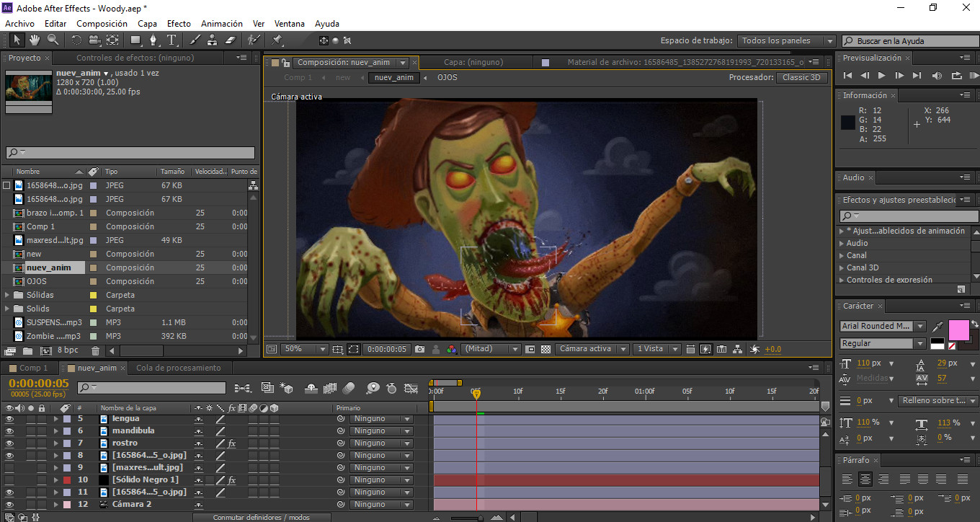Open the (Mitad) resolution dropdown
Image resolution: width=980 pixels, height=522 pixels.
coord(492,349)
